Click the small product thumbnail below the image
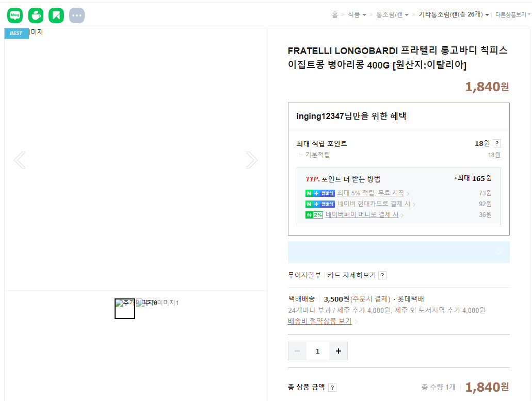The image size is (532, 401). click(x=124, y=309)
